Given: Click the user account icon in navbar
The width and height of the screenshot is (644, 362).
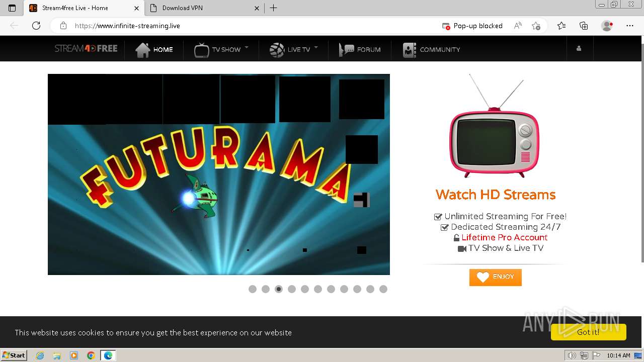Looking at the screenshot, I should tap(579, 49).
